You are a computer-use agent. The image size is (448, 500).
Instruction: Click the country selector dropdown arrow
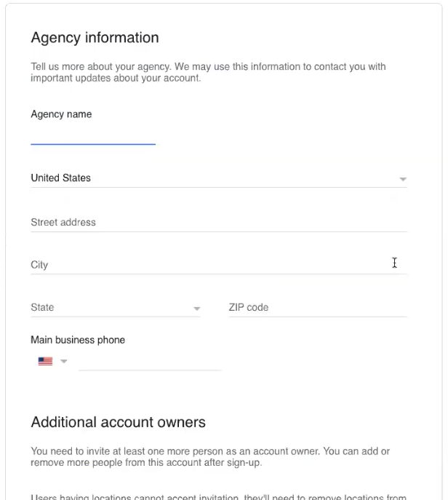pyautogui.click(x=402, y=179)
